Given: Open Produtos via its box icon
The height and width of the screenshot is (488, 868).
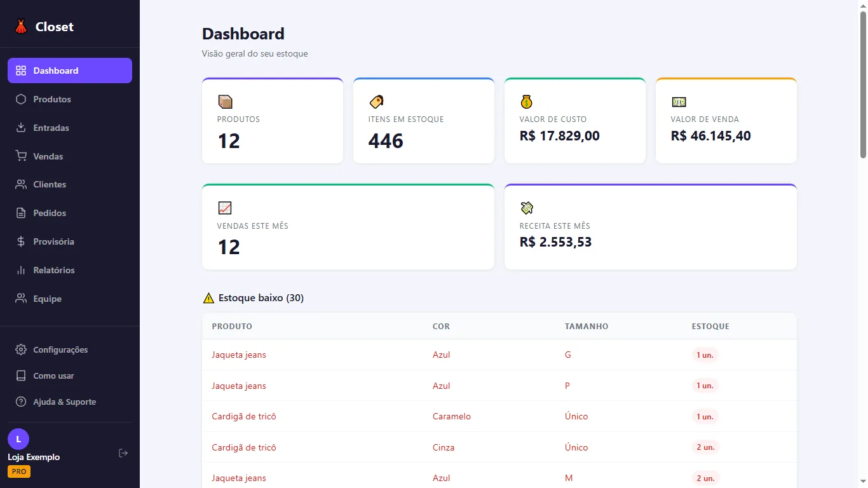Looking at the screenshot, I should (x=21, y=99).
